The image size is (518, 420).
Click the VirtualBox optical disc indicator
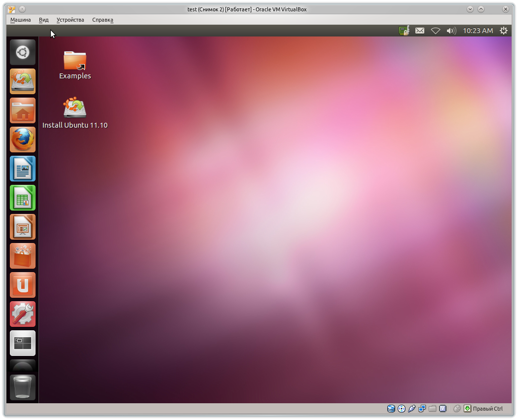tap(402, 409)
